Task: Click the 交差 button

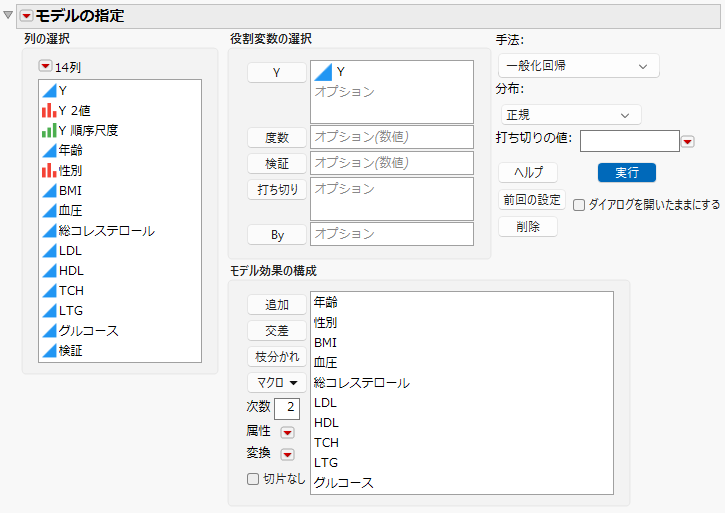Action: [277, 331]
